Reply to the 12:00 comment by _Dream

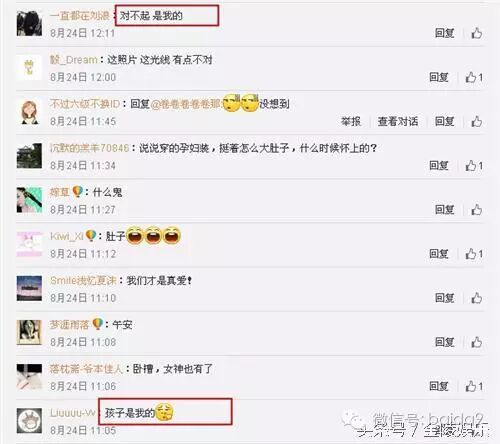click(x=439, y=77)
